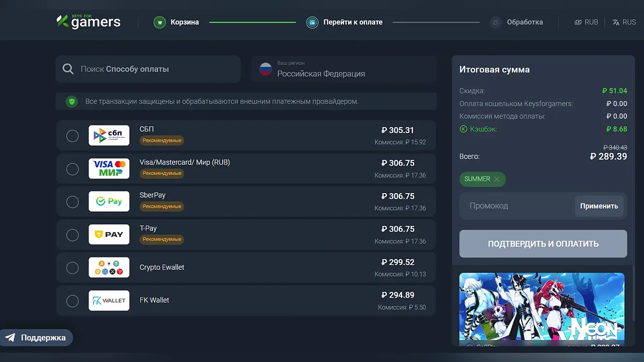Open the RUB currency selector
The height and width of the screenshot is (362, 644).
click(x=586, y=23)
